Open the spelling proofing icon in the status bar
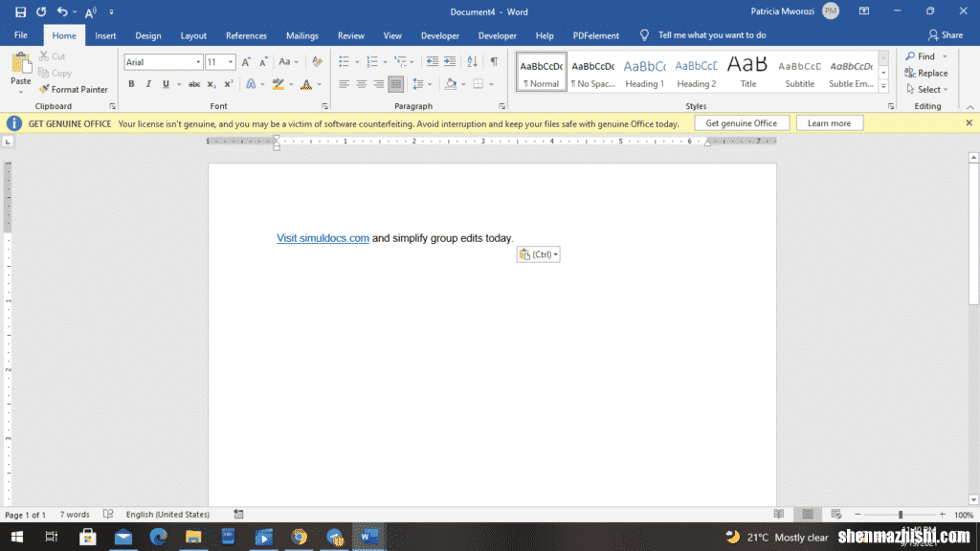The image size is (980, 551). point(108,514)
